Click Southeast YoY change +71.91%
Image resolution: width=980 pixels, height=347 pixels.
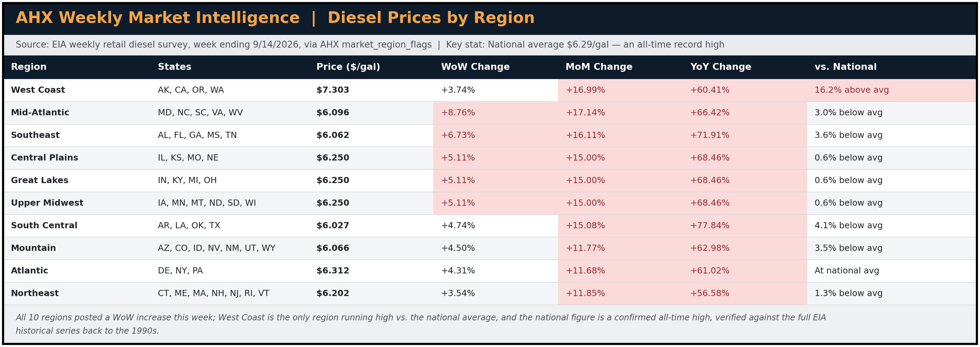point(709,135)
